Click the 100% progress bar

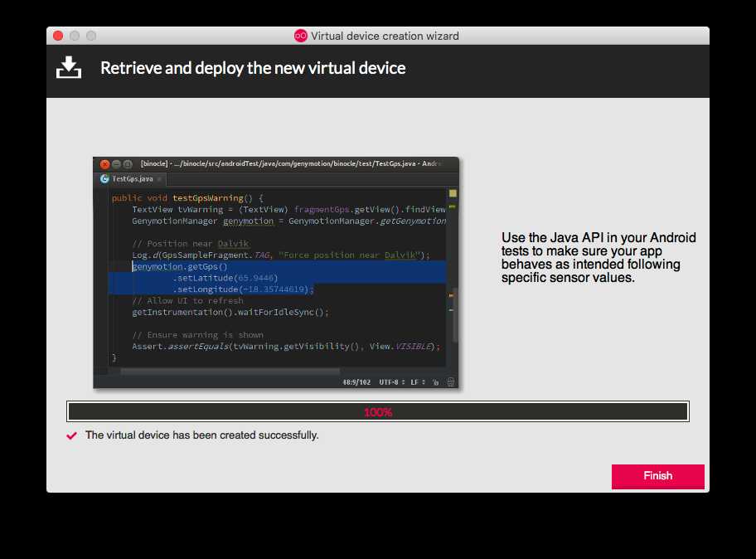(x=378, y=411)
